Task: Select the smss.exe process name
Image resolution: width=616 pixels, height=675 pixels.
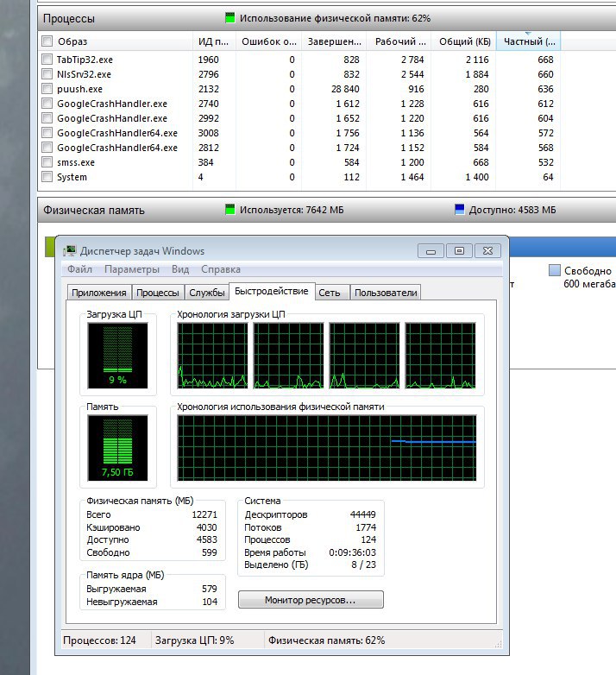Action: (76, 162)
